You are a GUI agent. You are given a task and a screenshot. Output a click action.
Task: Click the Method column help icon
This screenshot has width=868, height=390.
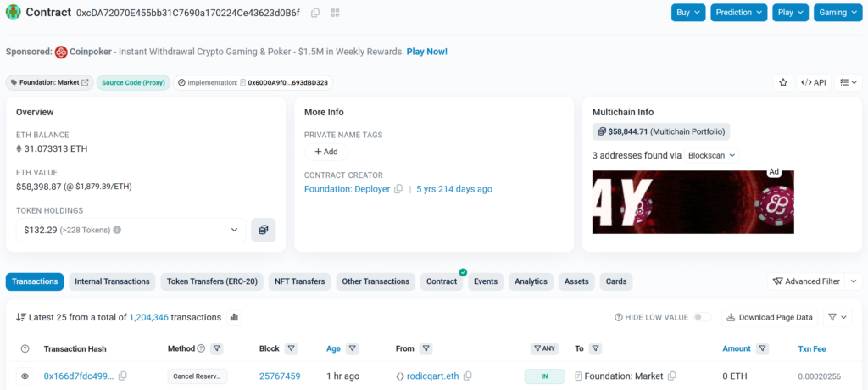[201, 348]
